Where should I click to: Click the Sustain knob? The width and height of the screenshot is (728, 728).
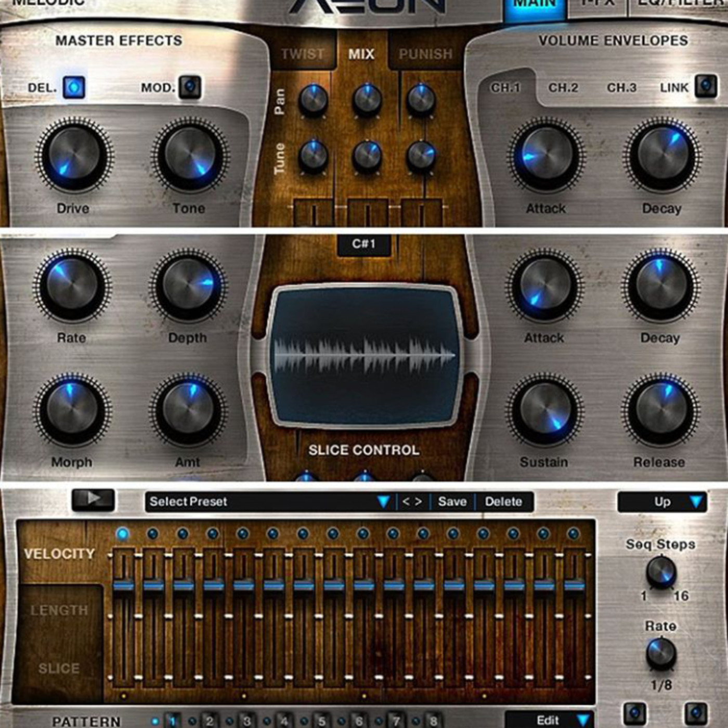pos(545,410)
